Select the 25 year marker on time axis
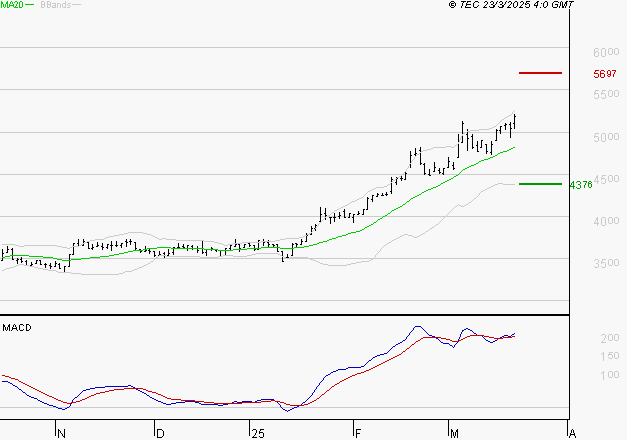 tap(258, 433)
